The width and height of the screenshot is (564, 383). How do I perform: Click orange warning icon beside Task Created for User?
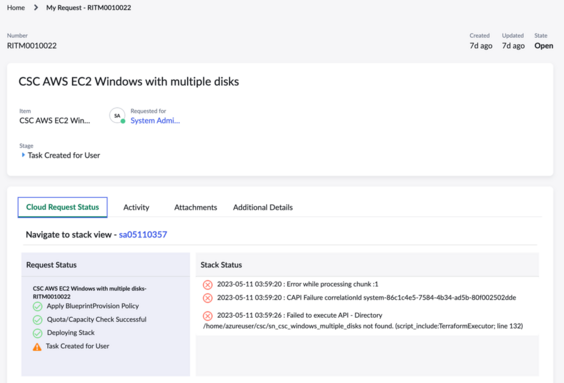pos(37,347)
